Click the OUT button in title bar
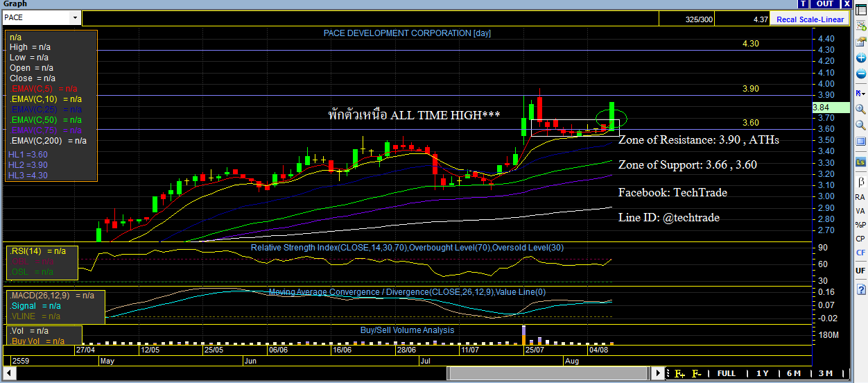Viewport: 868px width, 383px height. click(x=825, y=3)
